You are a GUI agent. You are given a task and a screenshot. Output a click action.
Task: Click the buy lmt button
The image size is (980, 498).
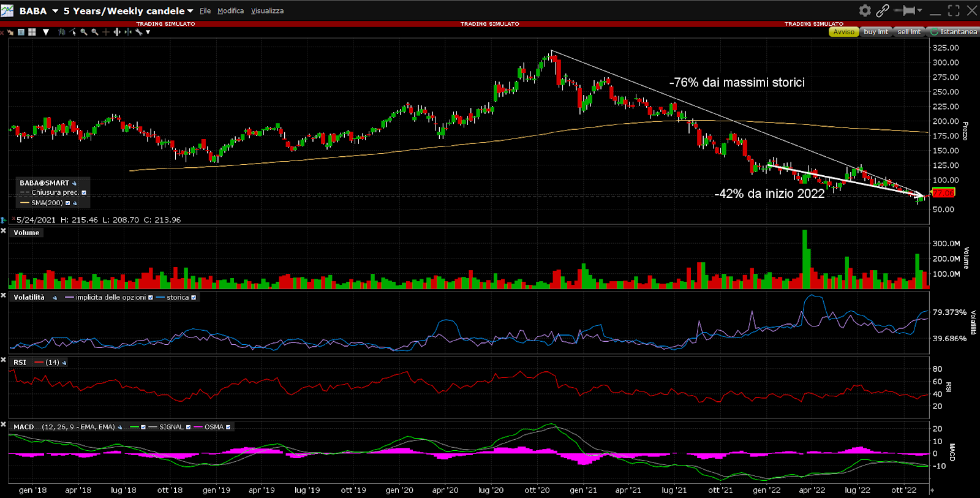coord(876,32)
